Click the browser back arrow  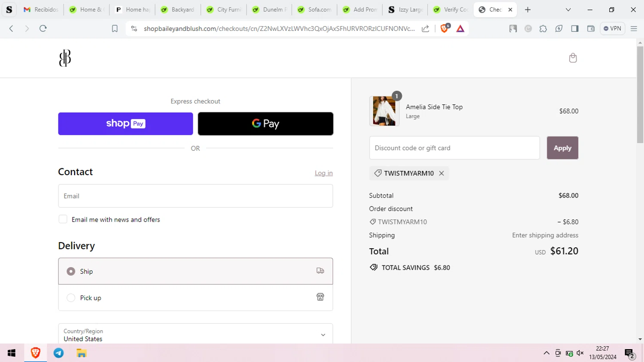(12, 28)
